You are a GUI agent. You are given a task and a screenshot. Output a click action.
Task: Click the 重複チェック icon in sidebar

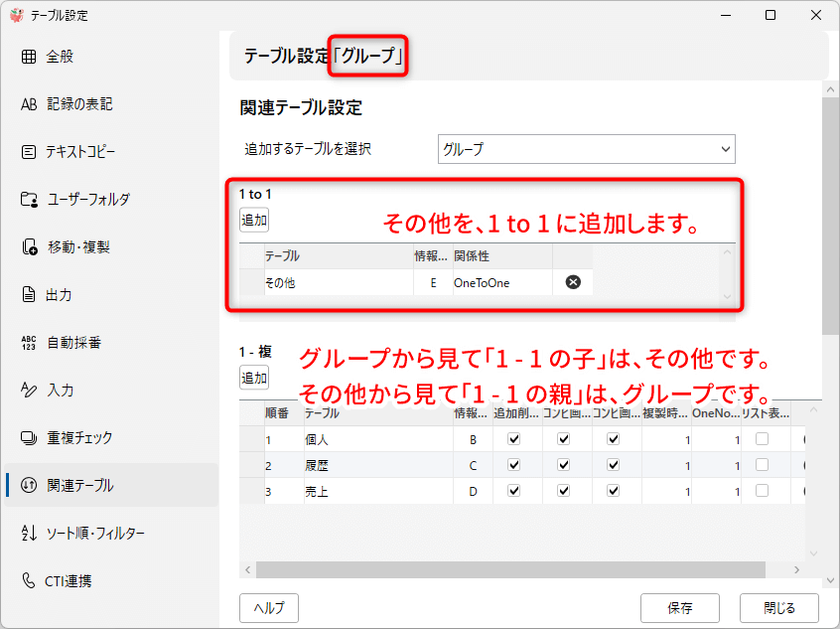pyautogui.click(x=29, y=438)
